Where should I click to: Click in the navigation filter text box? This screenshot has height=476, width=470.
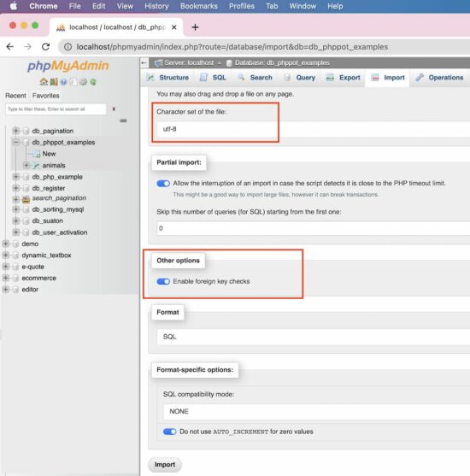(56, 109)
